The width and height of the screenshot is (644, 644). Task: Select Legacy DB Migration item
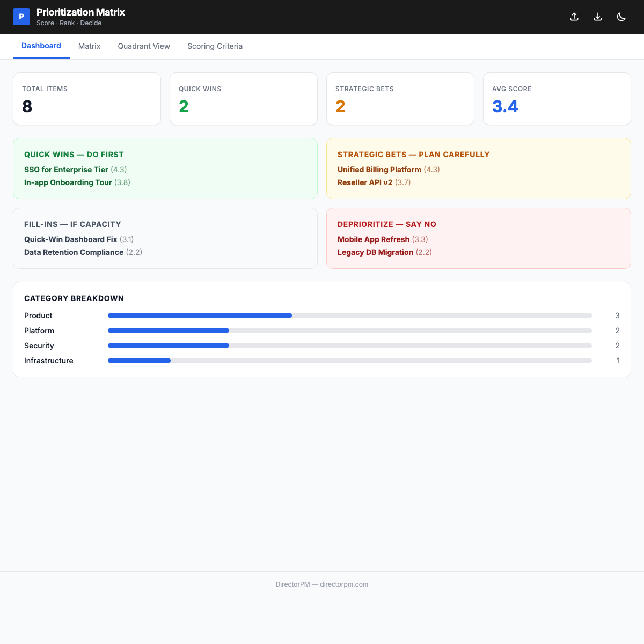click(x=385, y=252)
